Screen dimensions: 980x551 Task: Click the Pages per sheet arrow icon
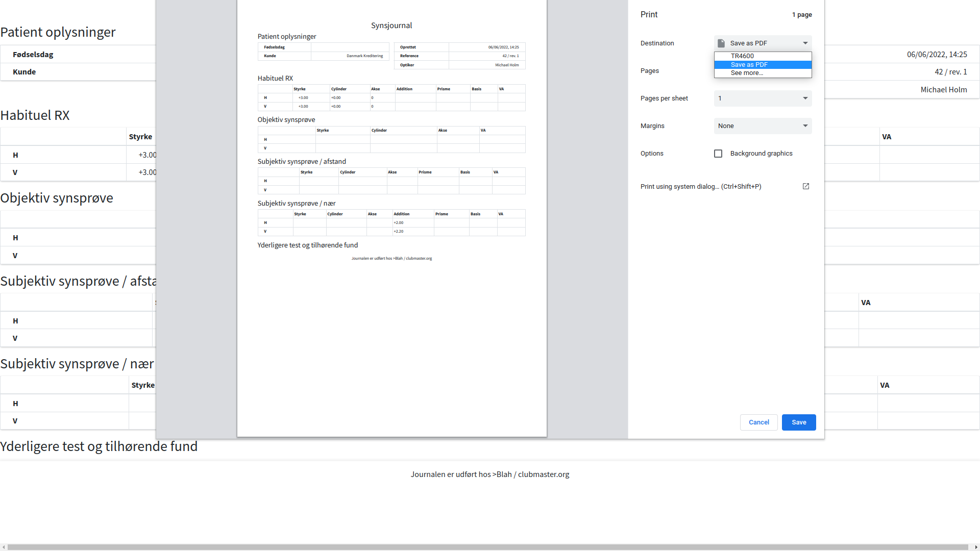click(x=805, y=98)
